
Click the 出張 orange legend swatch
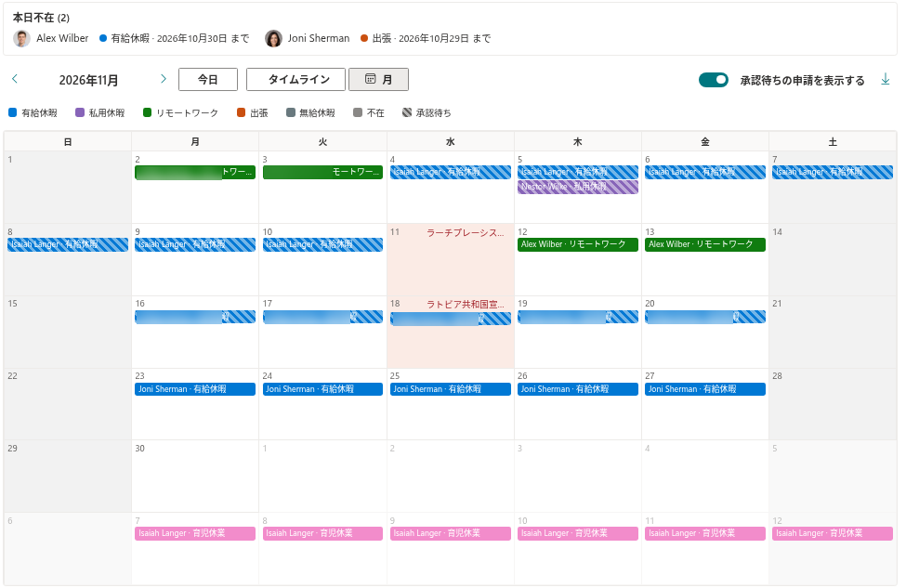coord(242,112)
